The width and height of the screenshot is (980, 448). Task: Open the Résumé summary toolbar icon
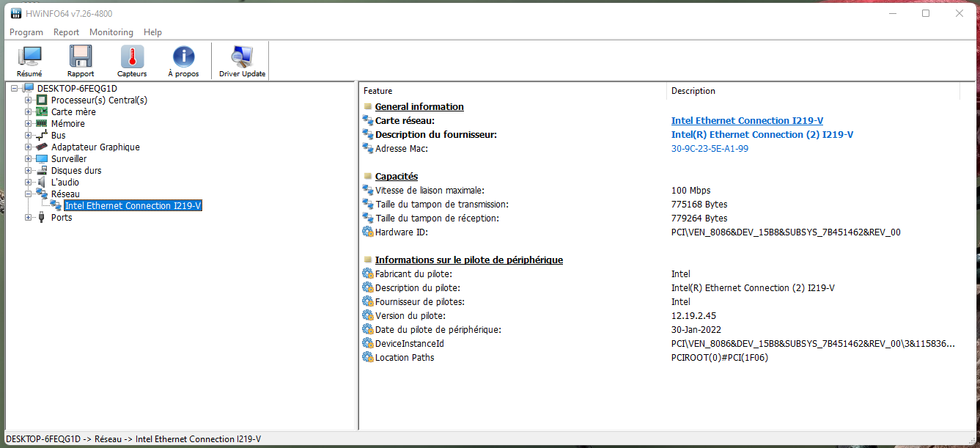29,57
